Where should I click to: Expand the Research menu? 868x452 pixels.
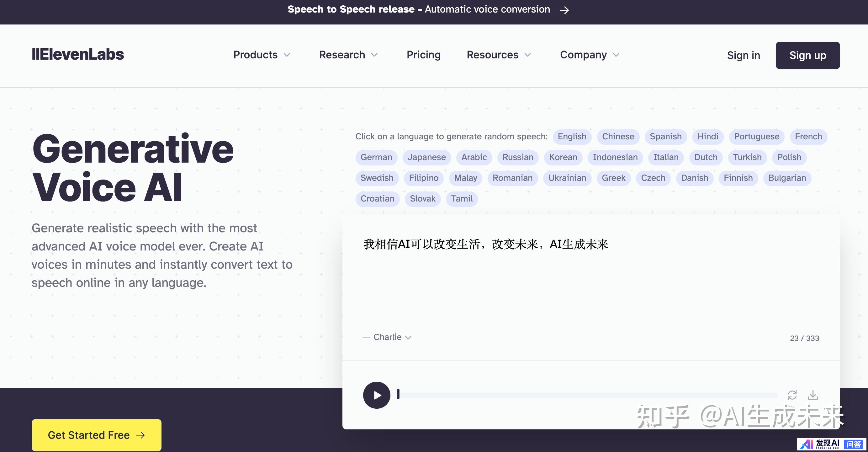click(348, 55)
